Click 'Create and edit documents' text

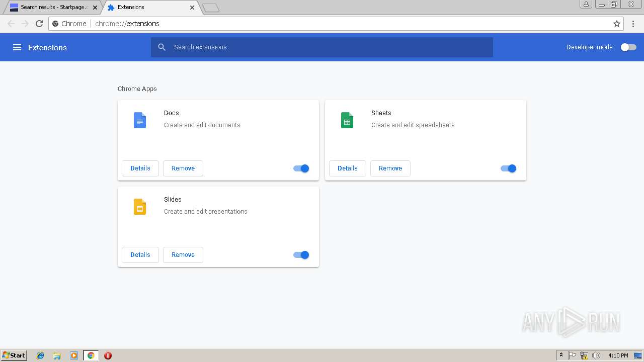(202, 125)
